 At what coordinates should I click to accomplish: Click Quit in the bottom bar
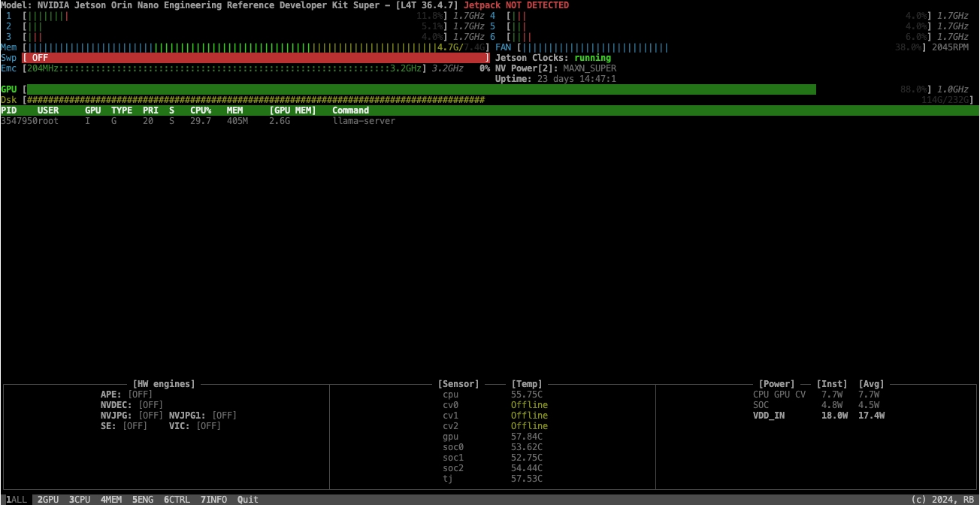(x=248, y=500)
